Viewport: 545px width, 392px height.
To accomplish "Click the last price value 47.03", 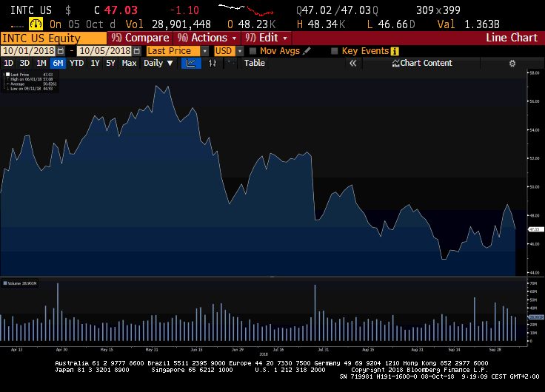I will point(121,10).
